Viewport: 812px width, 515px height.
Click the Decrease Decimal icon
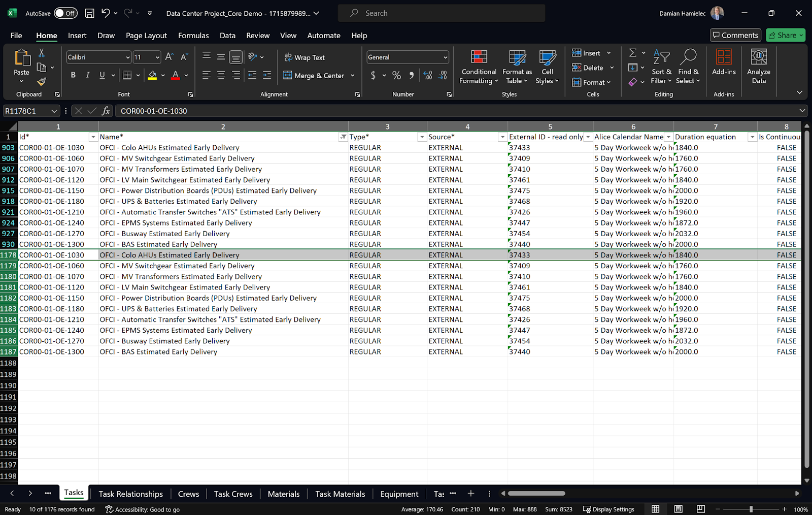443,75
